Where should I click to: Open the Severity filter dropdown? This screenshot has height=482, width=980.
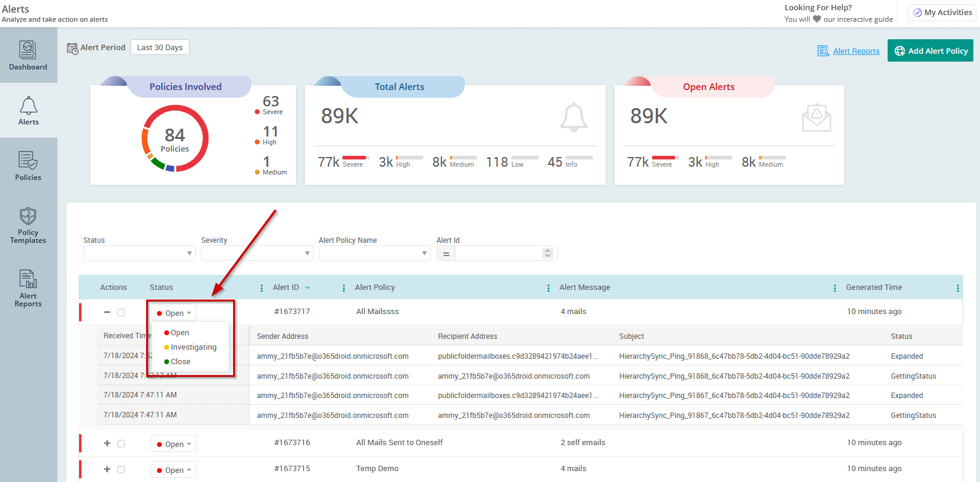(x=257, y=253)
